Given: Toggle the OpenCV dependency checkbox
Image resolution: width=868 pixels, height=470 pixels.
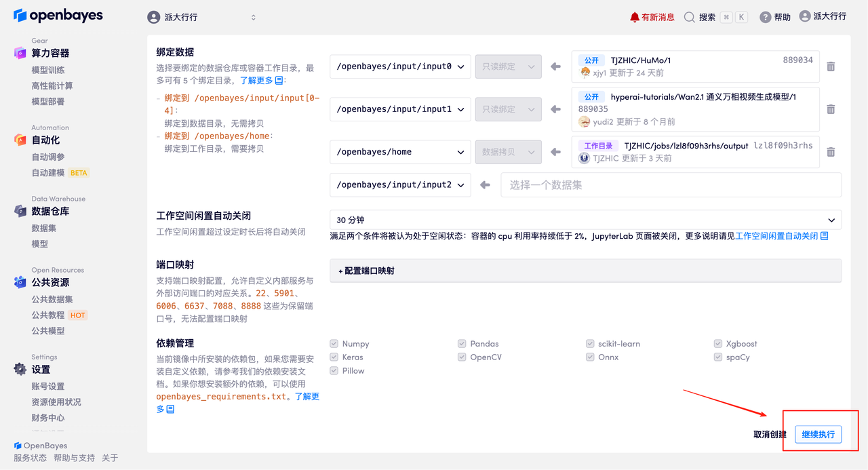Looking at the screenshot, I should (461, 357).
